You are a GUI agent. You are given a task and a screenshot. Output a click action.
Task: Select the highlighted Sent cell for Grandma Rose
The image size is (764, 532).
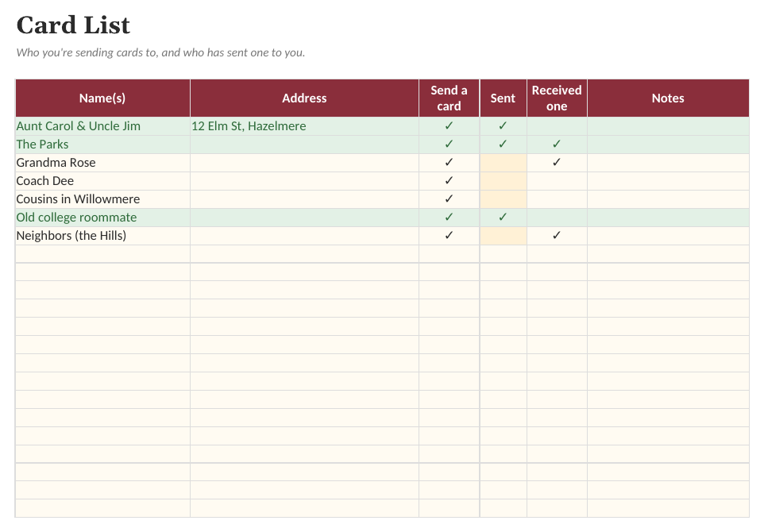(503, 163)
